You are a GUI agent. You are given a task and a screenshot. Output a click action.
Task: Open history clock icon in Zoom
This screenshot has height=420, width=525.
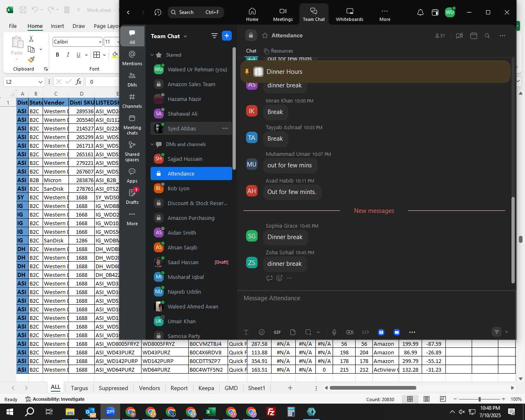pos(158,12)
